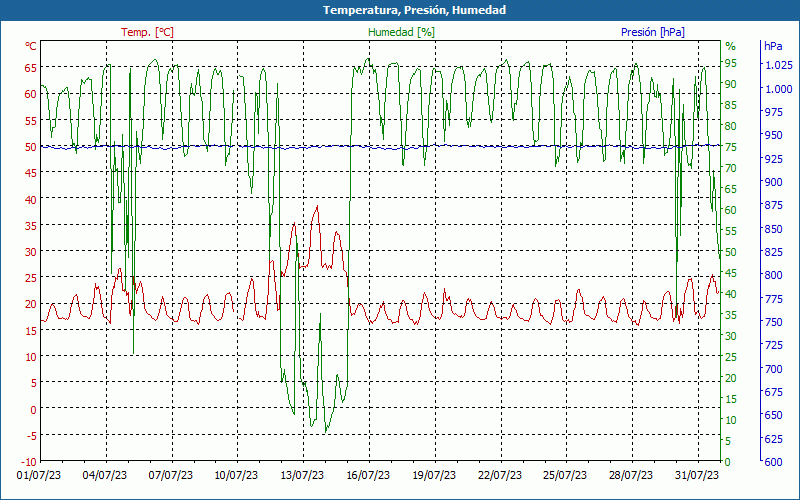
Task: Click 1.000 on the blue pressure axis
Action: (779, 89)
